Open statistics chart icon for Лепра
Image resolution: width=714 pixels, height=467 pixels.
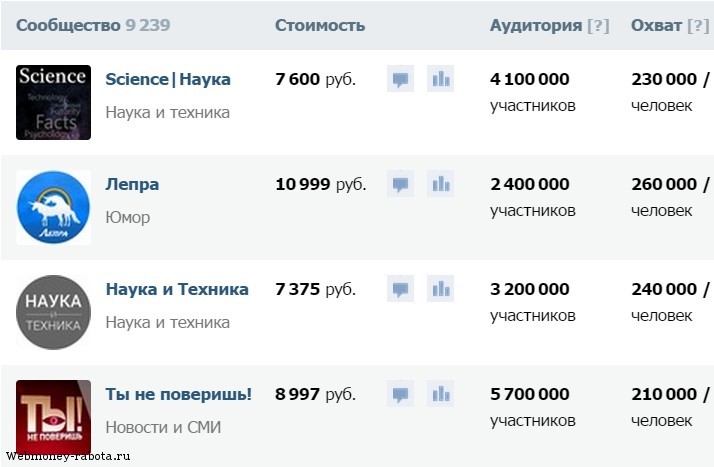pos(440,184)
